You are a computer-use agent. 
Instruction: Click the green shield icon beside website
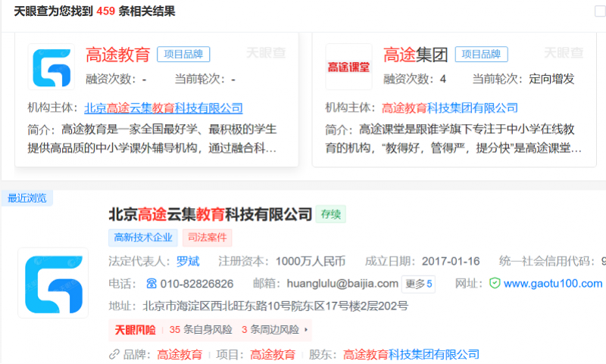[495, 284]
